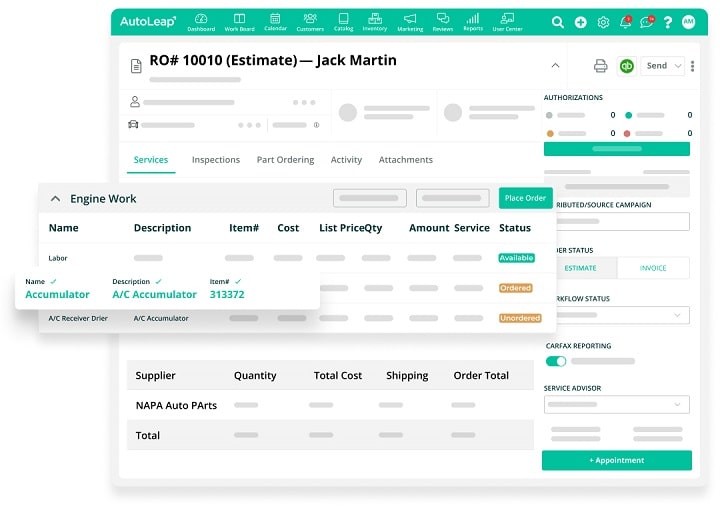Viewport: 720px width, 516px height.
Task: Click the + Appointment button
Action: pos(616,460)
